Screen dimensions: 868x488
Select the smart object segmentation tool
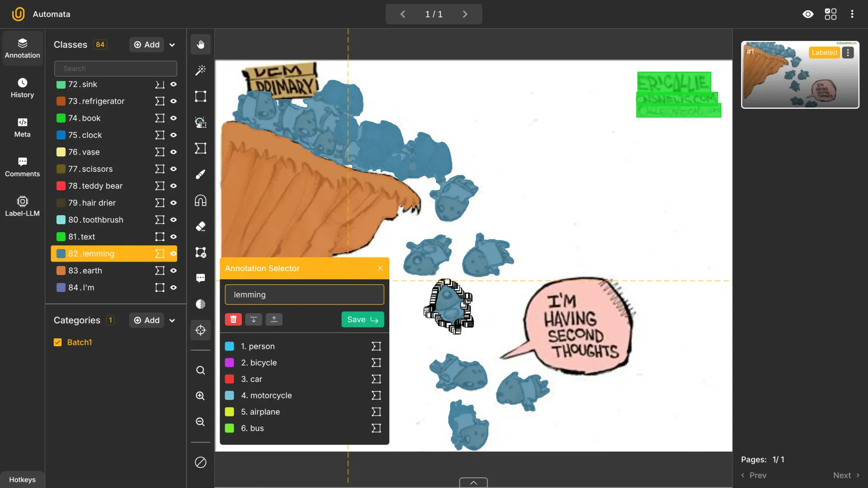tap(201, 122)
